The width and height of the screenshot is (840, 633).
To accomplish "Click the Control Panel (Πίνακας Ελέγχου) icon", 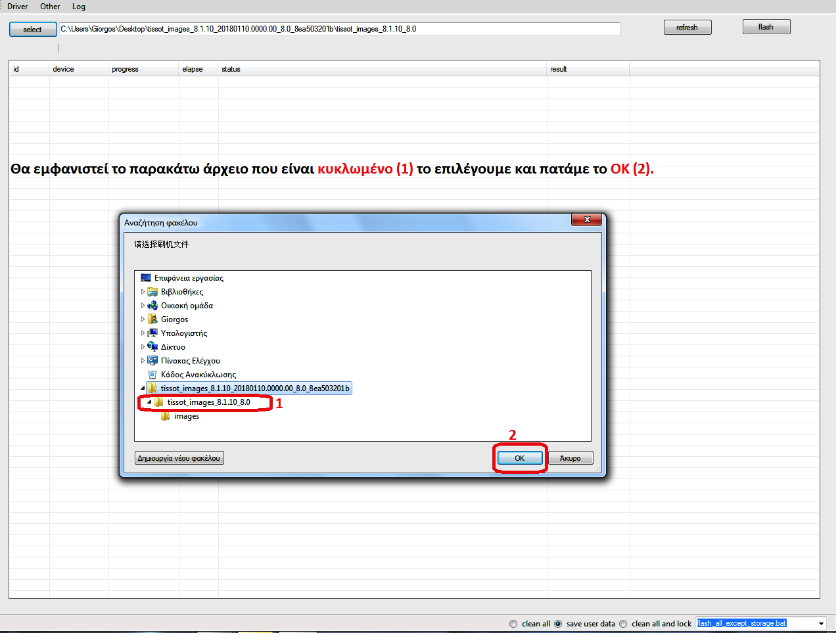I will click(152, 361).
